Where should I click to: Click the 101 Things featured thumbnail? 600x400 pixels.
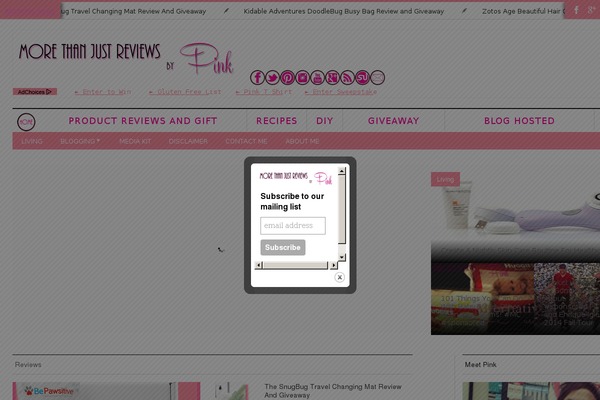[x=483, y=299]
